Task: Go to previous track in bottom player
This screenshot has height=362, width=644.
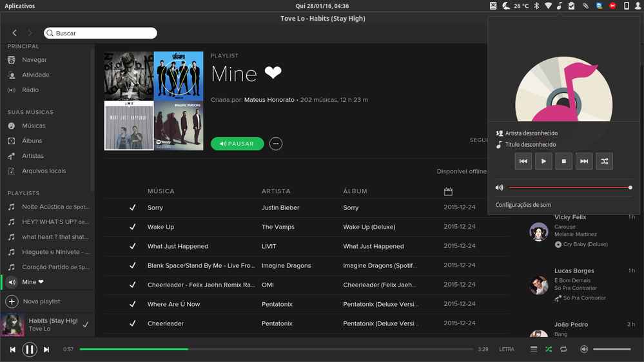Action: (12, 349)
